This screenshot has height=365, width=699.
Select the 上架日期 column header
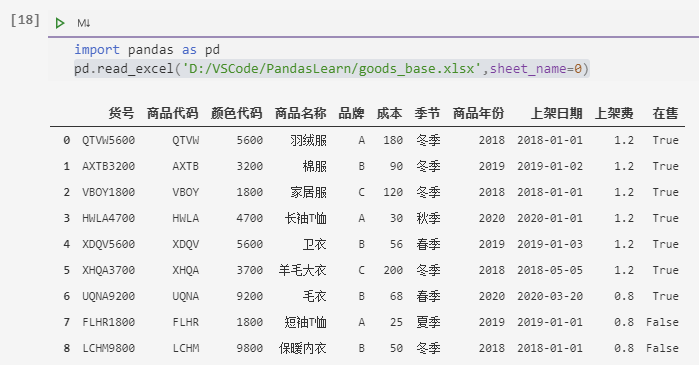pyautogui.click(x=557, y=113)
